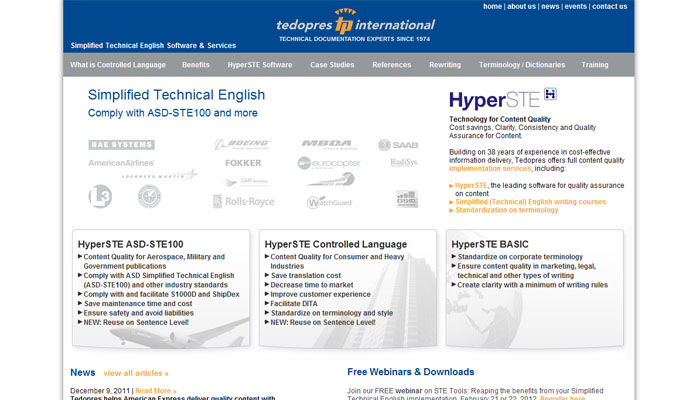Follow the orange HyperSTE bullet link

click(471, 185)
